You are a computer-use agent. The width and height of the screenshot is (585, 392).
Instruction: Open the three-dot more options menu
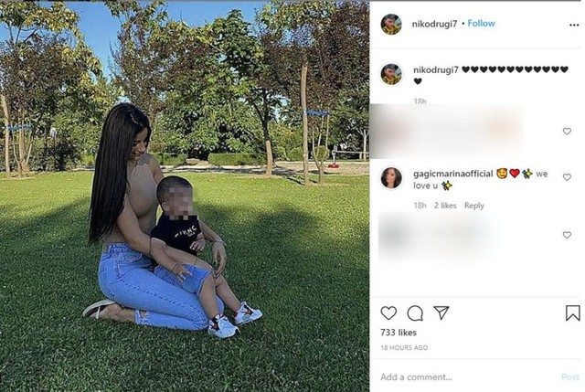click(574, 25)
